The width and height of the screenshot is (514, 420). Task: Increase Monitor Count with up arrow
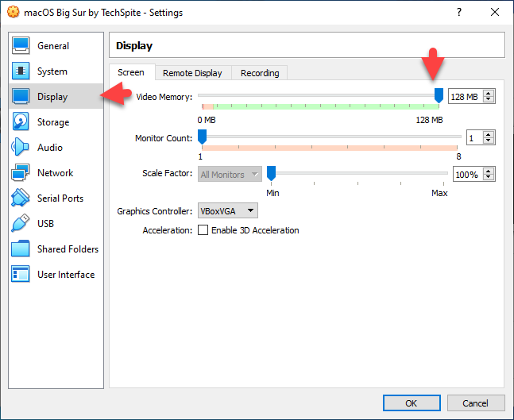[x=489, y=134]
